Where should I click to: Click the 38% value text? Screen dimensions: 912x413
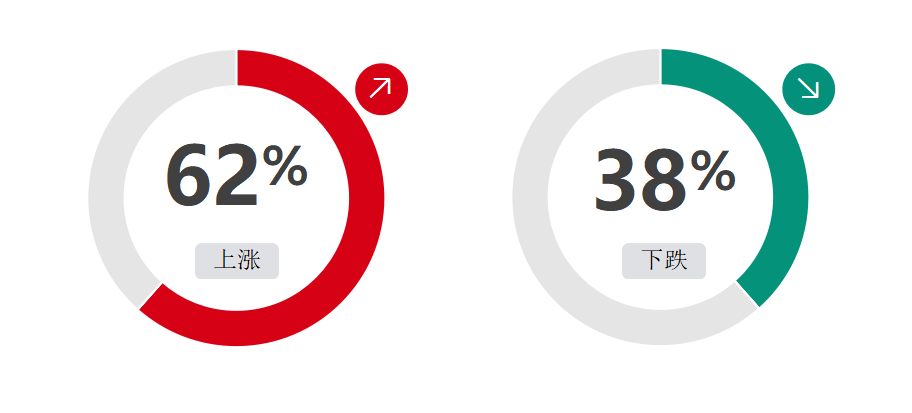[x=664, y=180]
